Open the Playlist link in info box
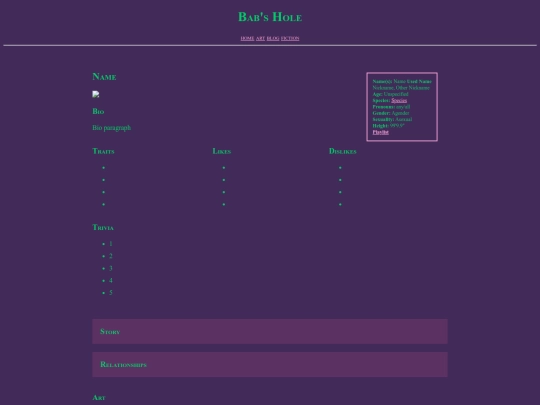540x405 pixels. point(381,132)
